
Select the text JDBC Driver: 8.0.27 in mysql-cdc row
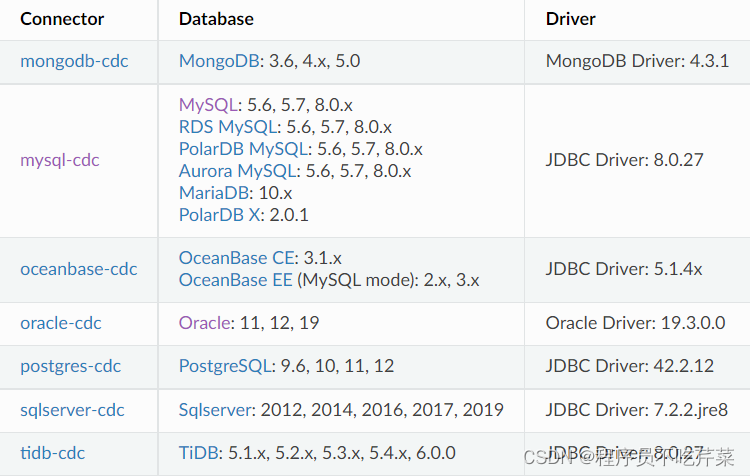point(625,160)
